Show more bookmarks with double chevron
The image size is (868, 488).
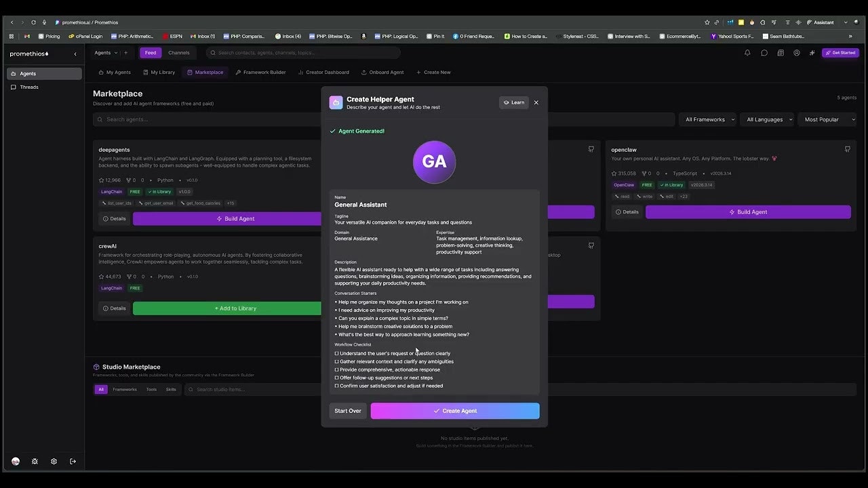click(850, 36)
